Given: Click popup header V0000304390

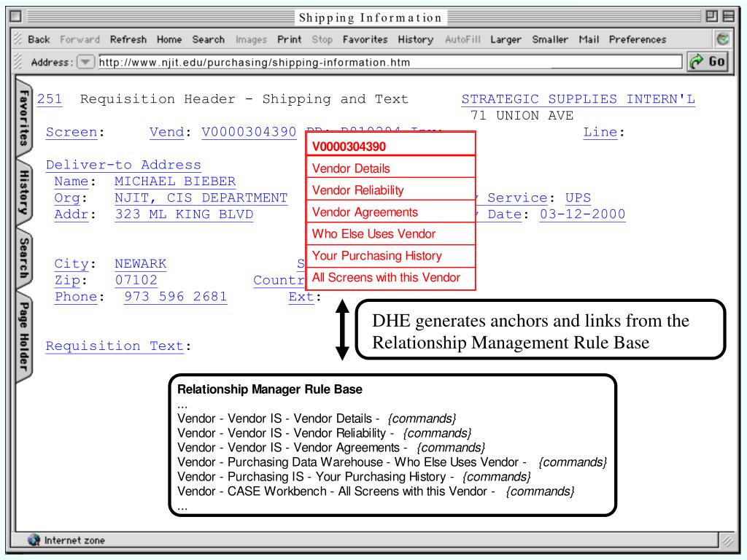Looking at the screenshot, I should [x=391, y=146].
